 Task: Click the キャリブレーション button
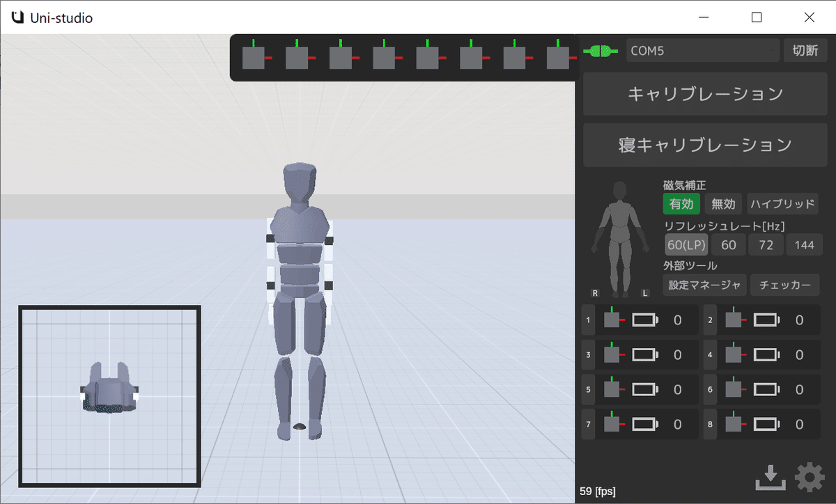[x=705, y=94]
